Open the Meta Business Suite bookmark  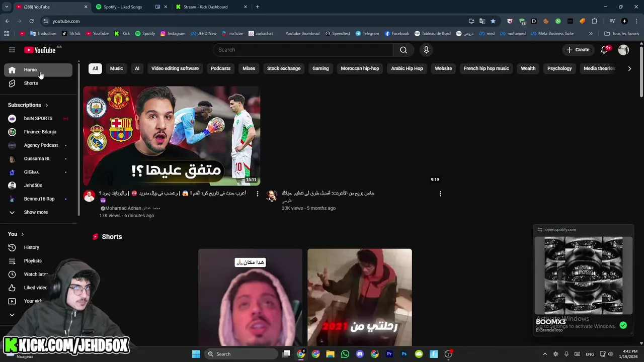point(552,34)
